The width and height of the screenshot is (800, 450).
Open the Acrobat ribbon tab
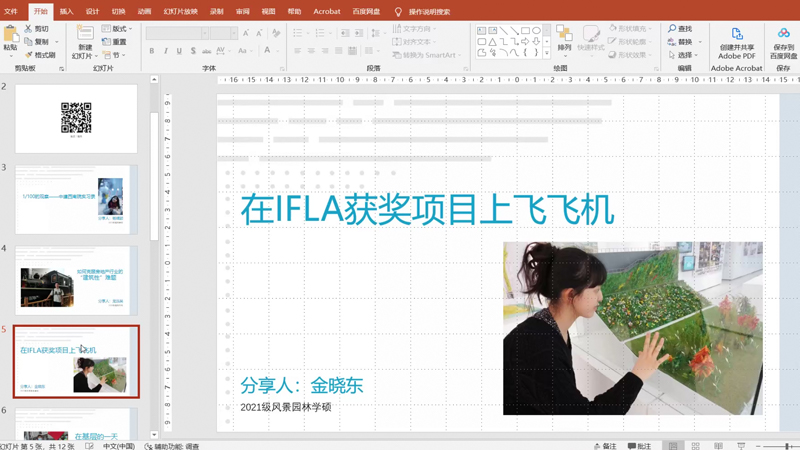327,11
